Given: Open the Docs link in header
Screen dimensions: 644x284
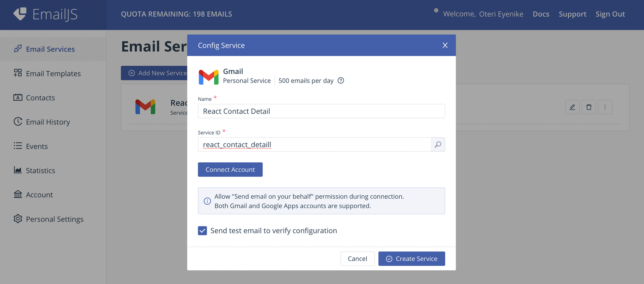Looking at the screenshot, I should tap(541, 14).
